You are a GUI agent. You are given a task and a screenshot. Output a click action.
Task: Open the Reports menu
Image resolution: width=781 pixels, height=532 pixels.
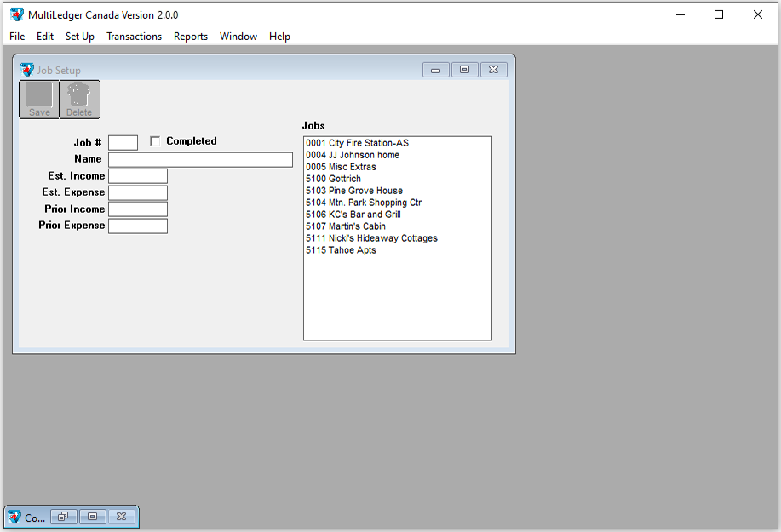(191, 37)
